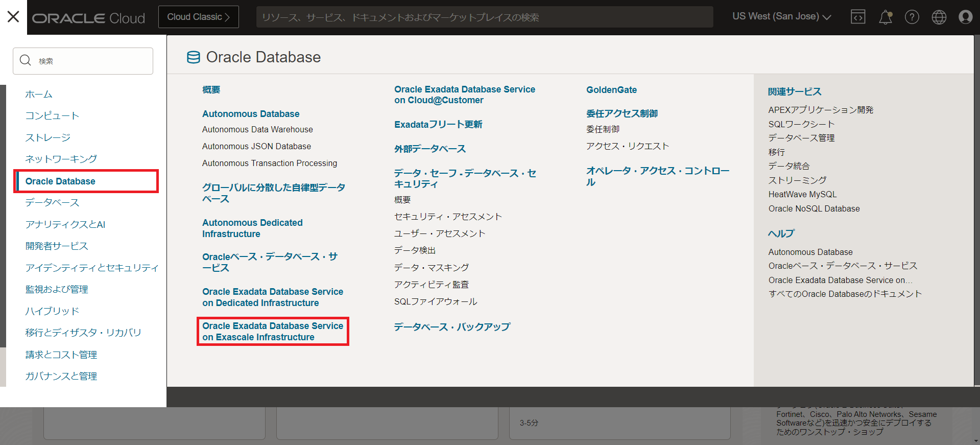Open the データベース・バックアップ link

coord(452,327)
